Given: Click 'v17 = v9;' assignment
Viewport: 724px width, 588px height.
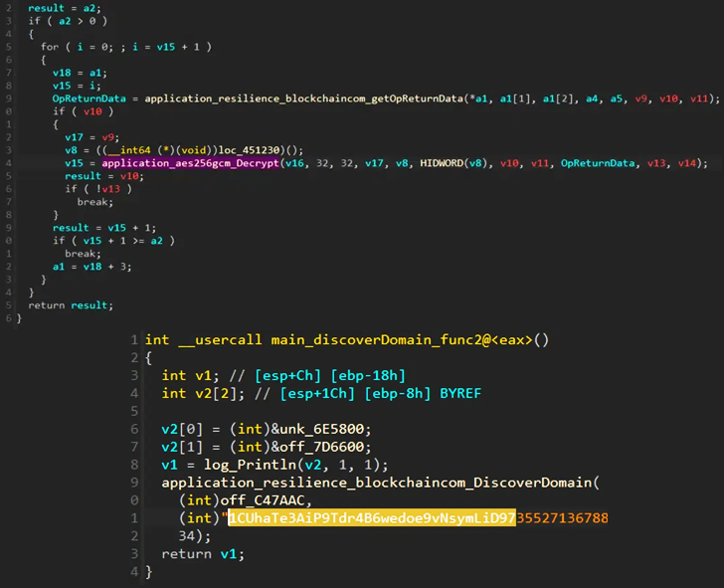Looking at the screenshot, I should (x=91, y=137).
